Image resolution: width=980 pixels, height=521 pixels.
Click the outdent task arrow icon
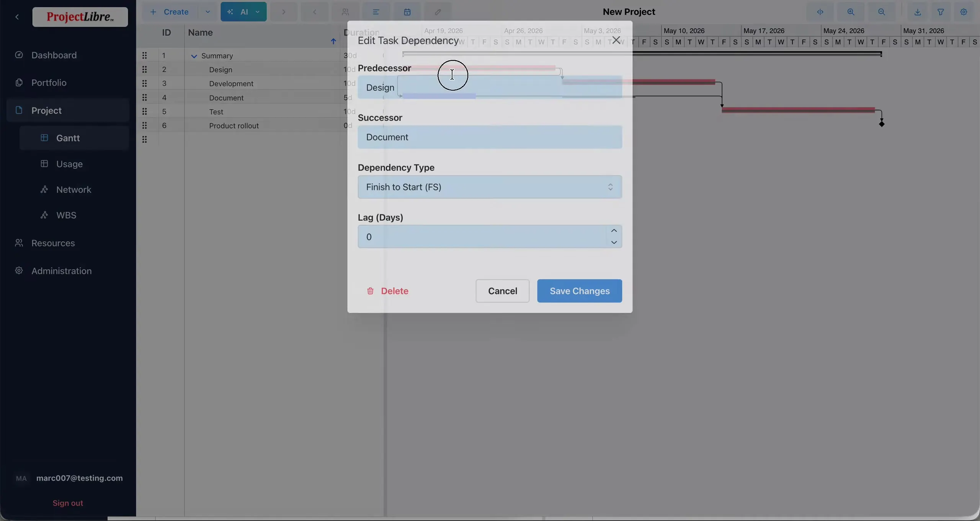click(314, 12)
